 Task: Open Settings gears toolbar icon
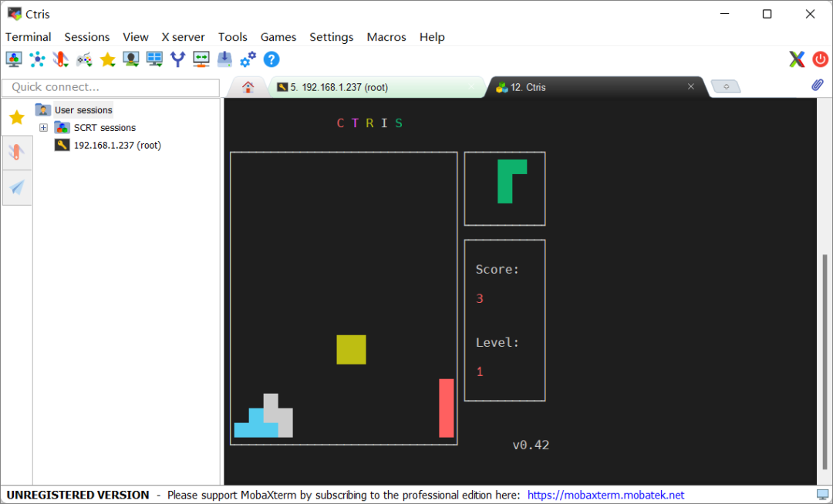(x=248, y=59)
